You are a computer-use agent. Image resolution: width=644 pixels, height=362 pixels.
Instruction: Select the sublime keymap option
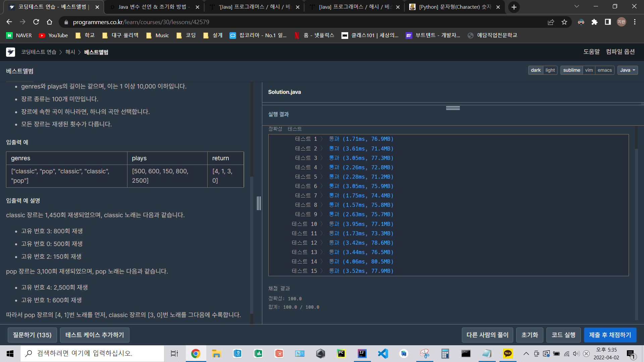point(572,70)
